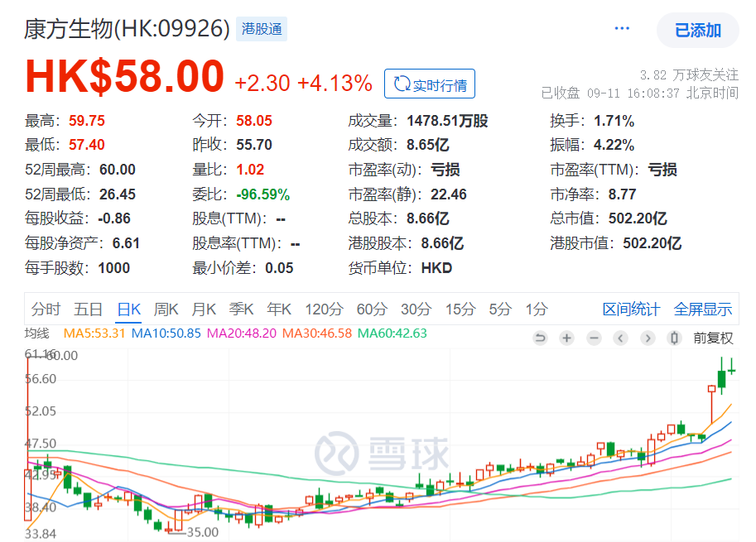Image resolution: width=756 pixels, height=542 pixels.
Task: Click the 振幅 value 4.22%
Action: (x=614, y=145)
